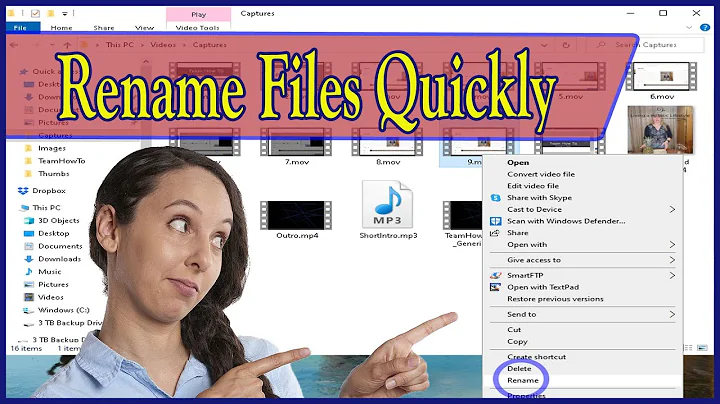
Task: Click the Desktop icon under This PC
Action: pyautogui.click(x=28, y=233)
